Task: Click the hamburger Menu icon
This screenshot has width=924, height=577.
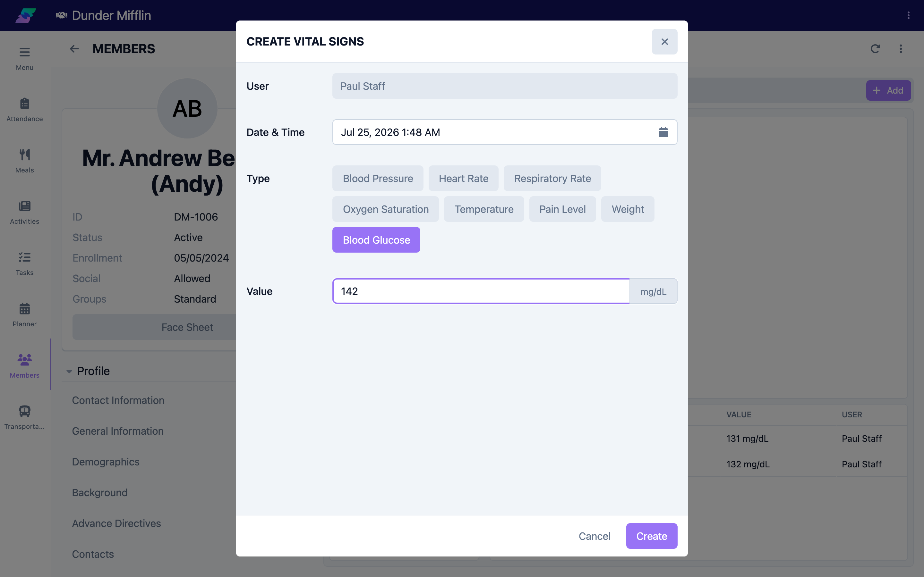Action: 24,52
